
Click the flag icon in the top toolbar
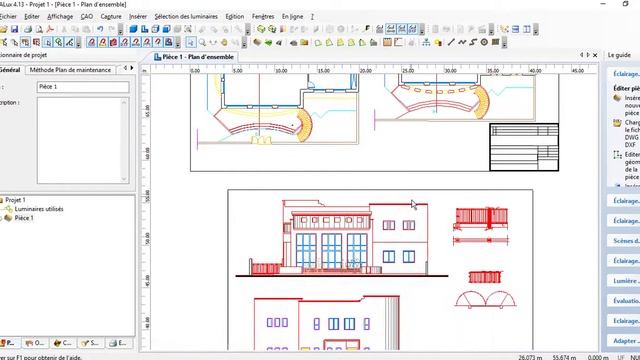(367, 29)
